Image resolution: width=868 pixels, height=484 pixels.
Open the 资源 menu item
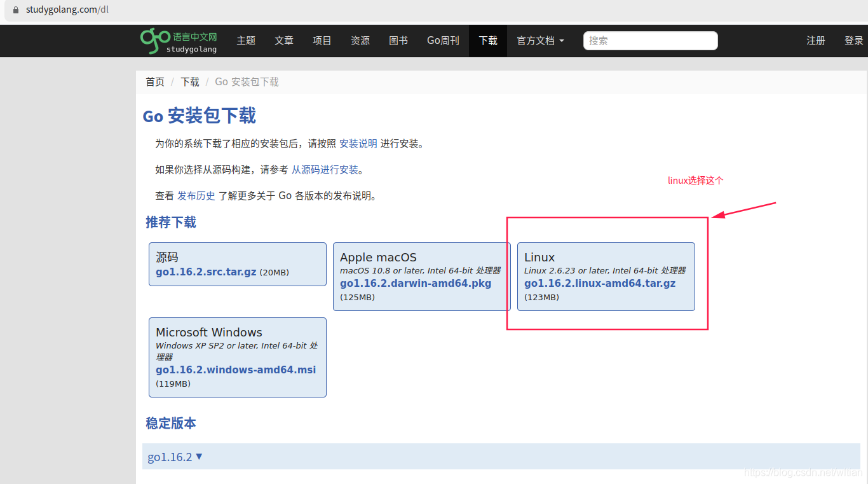click(x=360, y=41)
